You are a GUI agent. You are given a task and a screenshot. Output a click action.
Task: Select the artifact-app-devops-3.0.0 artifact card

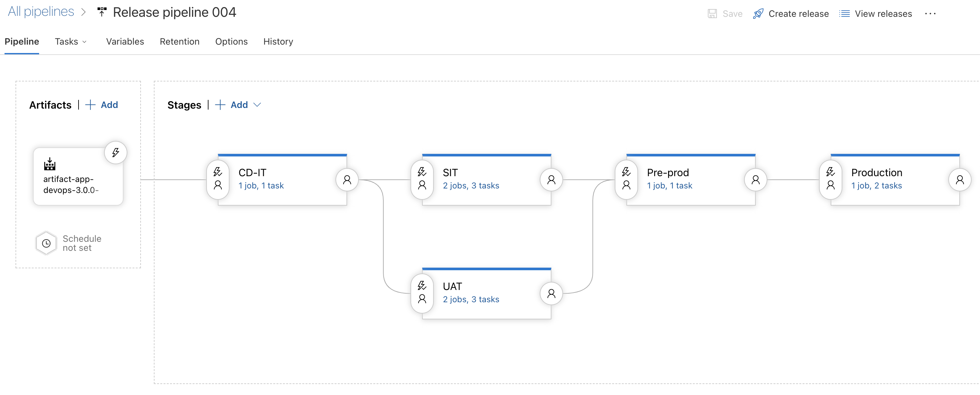pyautogui.click(x=78, y=176)
